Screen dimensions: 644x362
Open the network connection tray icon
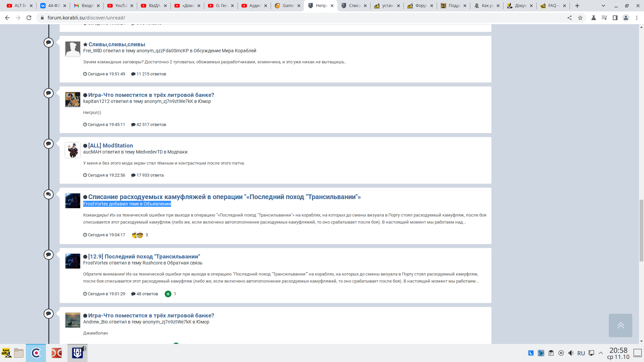(591, 353)
